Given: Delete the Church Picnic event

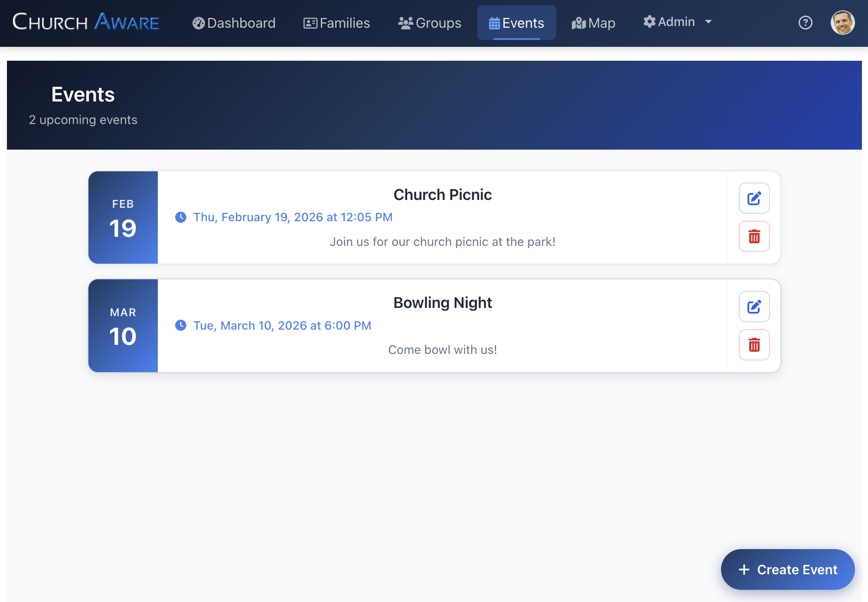Looking at the screenshot, I should tap(754, 236).
